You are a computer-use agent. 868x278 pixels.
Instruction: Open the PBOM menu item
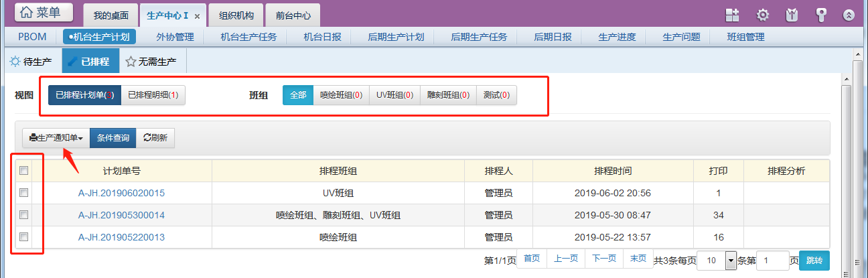point(32,37)
